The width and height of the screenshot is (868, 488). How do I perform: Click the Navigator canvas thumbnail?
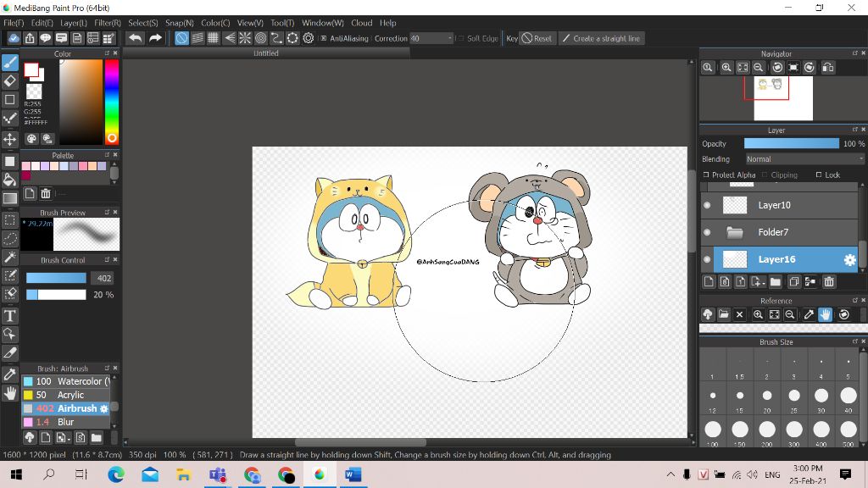pos(783,98)
